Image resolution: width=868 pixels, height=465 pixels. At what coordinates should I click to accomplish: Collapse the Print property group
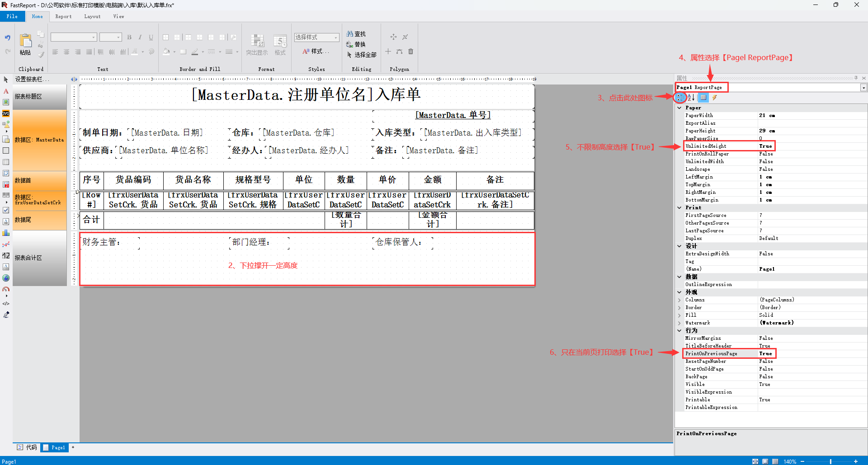coord(679,208)
